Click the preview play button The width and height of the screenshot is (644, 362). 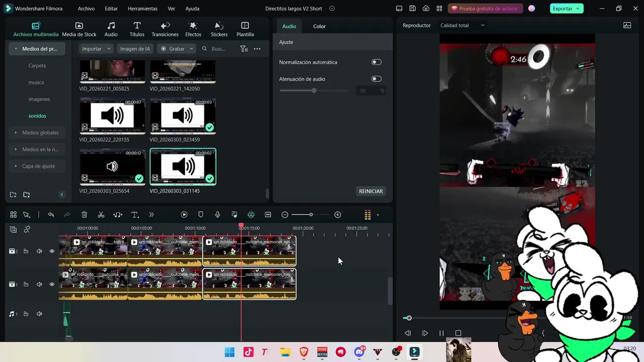(425, 333)
